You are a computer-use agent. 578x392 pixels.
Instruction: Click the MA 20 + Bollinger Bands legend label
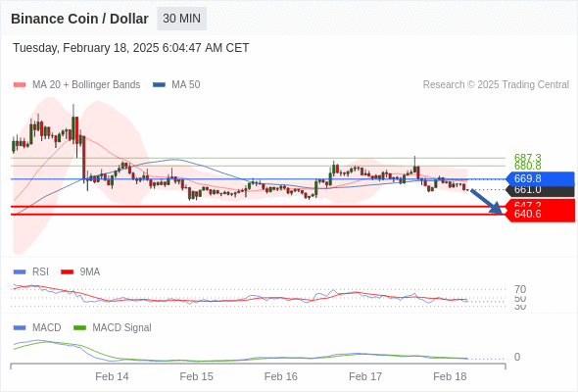tap(86, 85)
